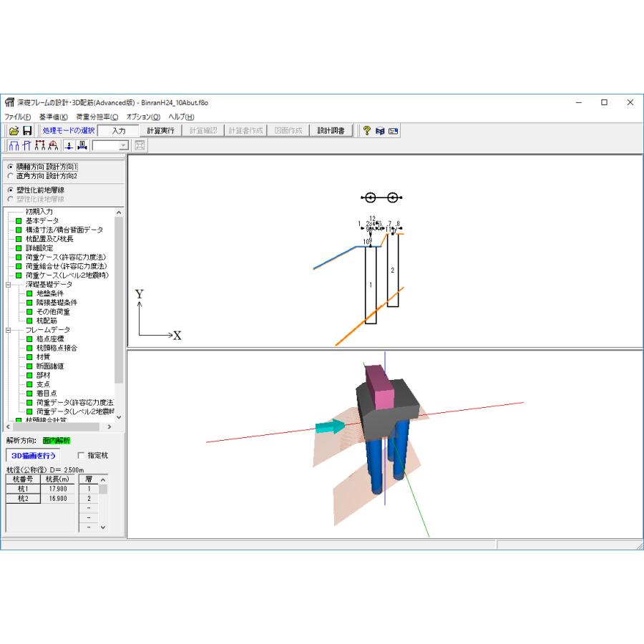Collapse the 深礎基礎データ tree node
644x644 pixels.
8,284
